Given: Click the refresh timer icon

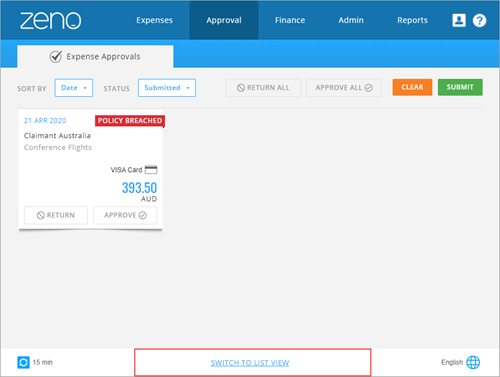Looking at the screenshot, I should [23, 362].
